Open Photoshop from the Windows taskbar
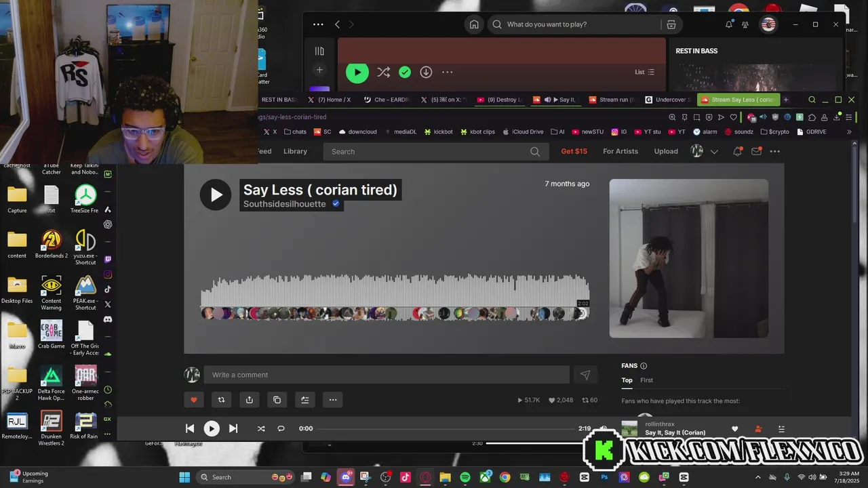 pos(604,477)
